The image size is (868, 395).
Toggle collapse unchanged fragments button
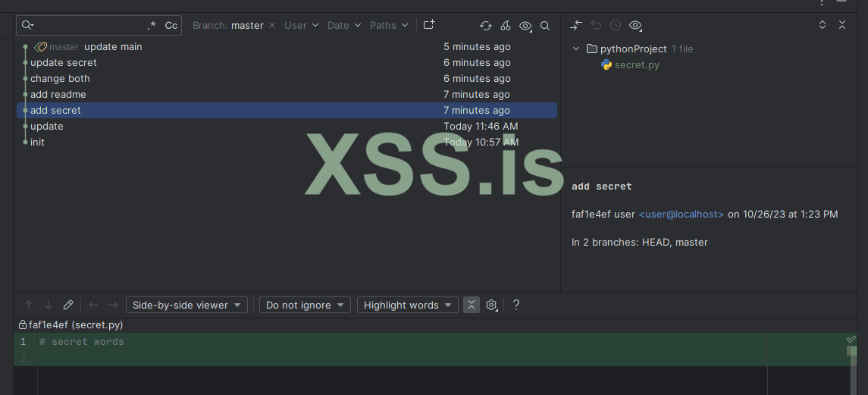[x=471, y=305]
